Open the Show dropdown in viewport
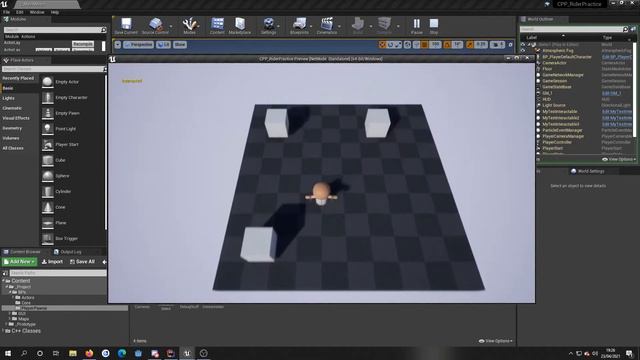 click(180, 44)
